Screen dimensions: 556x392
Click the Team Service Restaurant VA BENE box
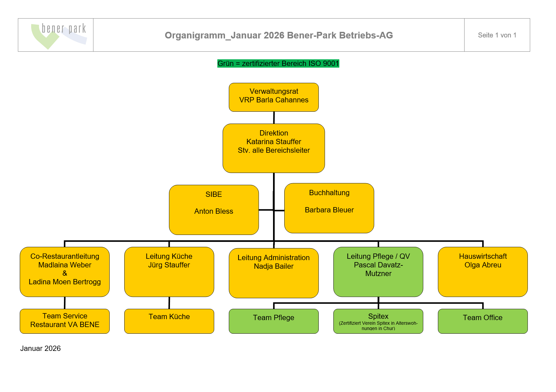click(x=65, y=321)
